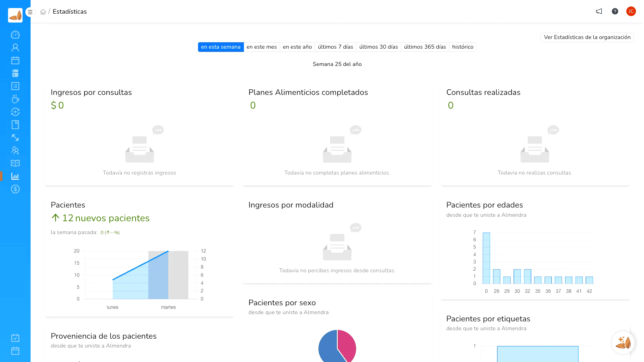This screenshot has width=644, height=362.
Task: Open the open-book icon in sidebar
Action: pyautogui.click(x=15, y=163)
